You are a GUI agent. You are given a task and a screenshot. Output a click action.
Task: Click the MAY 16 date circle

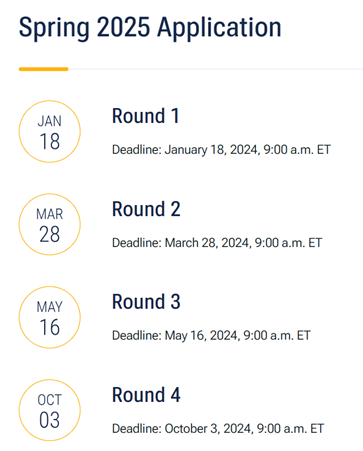click(50, 317)
